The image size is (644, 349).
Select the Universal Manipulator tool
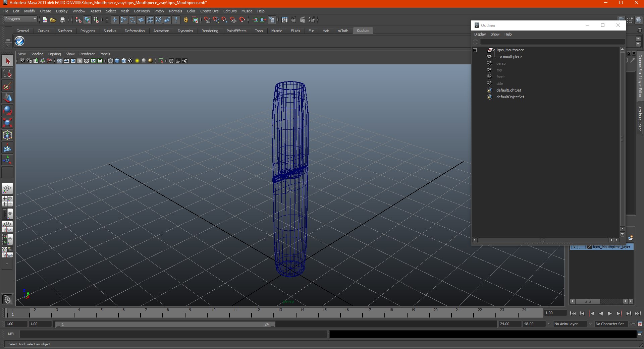(7, 135)
